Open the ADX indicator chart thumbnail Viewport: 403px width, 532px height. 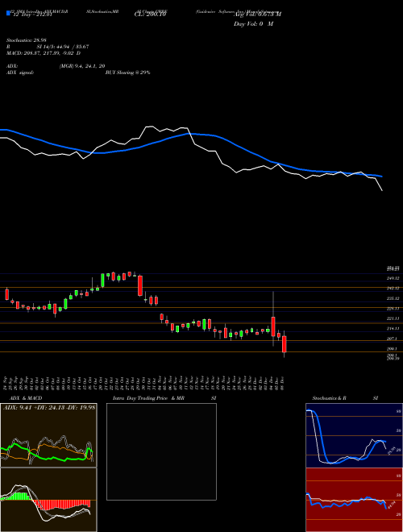coord(48,435)
